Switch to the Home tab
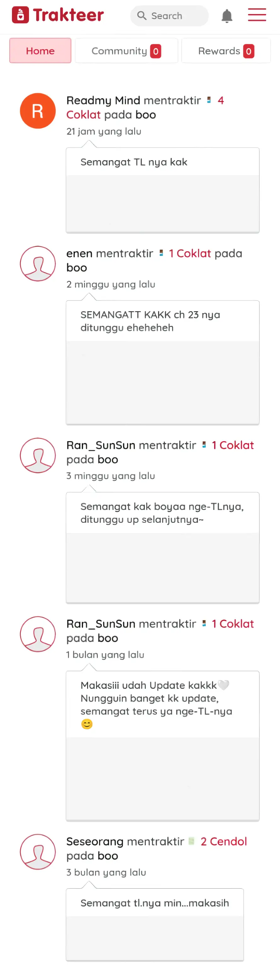280x980 pixels. click(x=40, y=51)
